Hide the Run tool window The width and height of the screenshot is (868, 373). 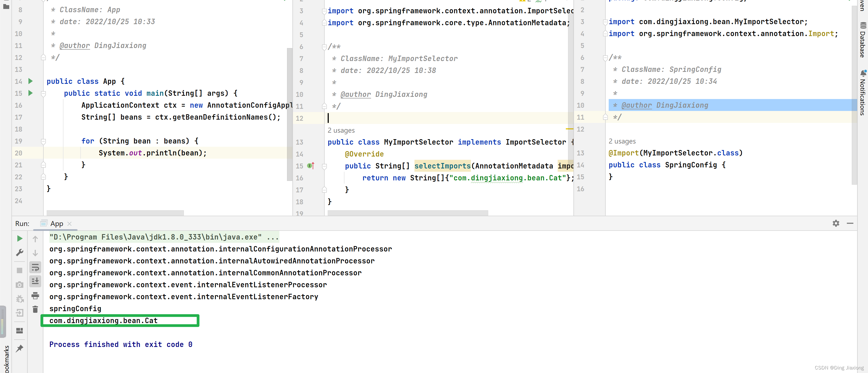click(x=850, y=224)
